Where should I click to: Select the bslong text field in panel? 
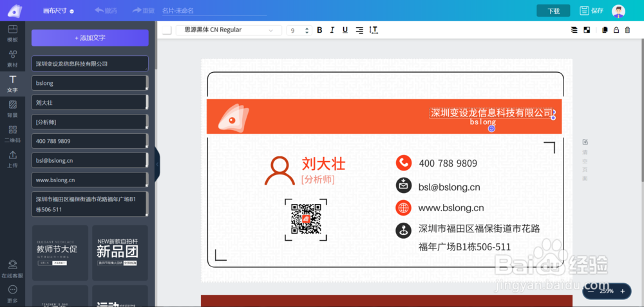tap(90, 83)
